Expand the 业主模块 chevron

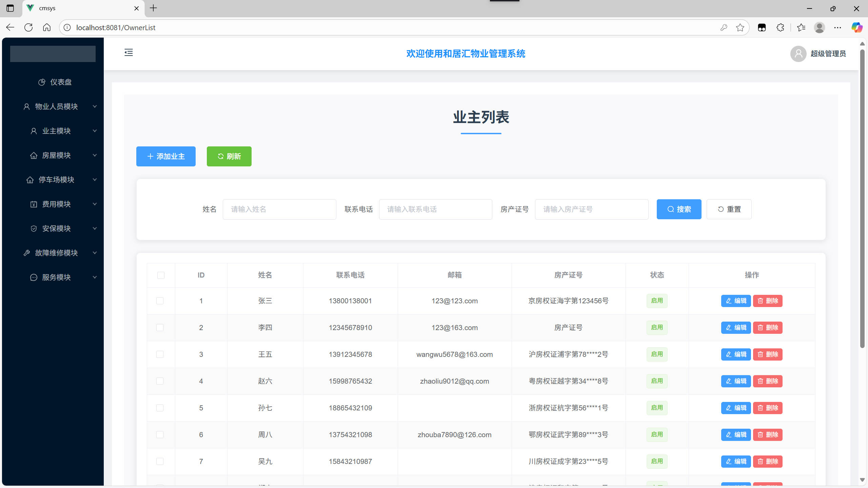95,131
